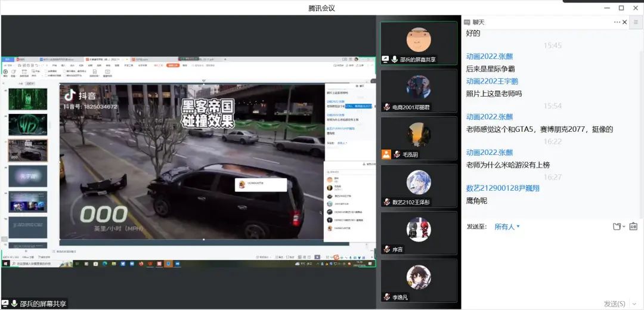Screen dimensions: 644x310
Task: Click red WPS icon in shared taskbar
Action: click(150, 263)
